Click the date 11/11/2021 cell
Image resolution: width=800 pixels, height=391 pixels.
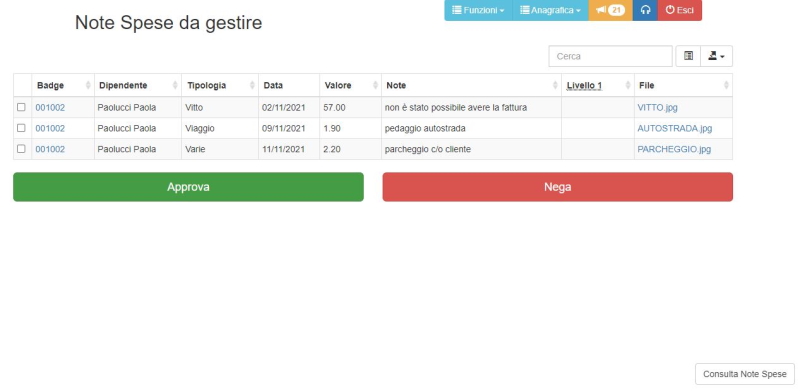coord(289,149)
